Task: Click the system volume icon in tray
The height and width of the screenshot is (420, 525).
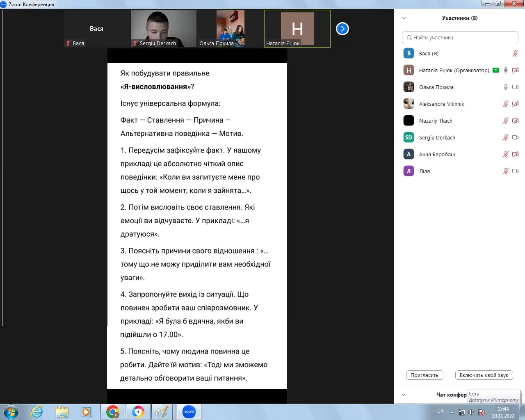Action: 471,412
